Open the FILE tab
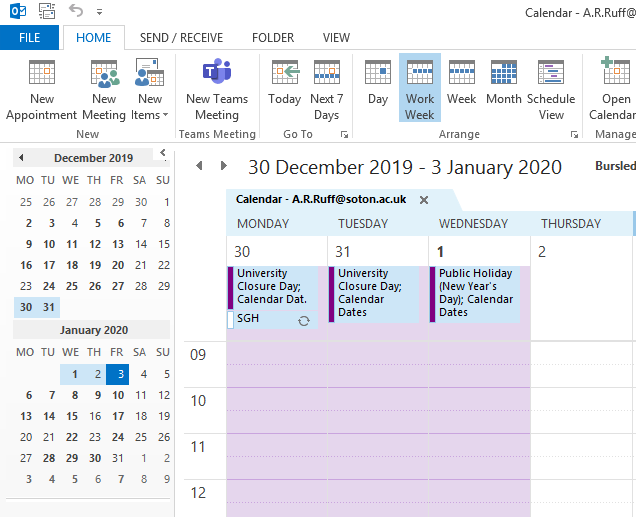The image size is (636, 517). click(30, 38)
